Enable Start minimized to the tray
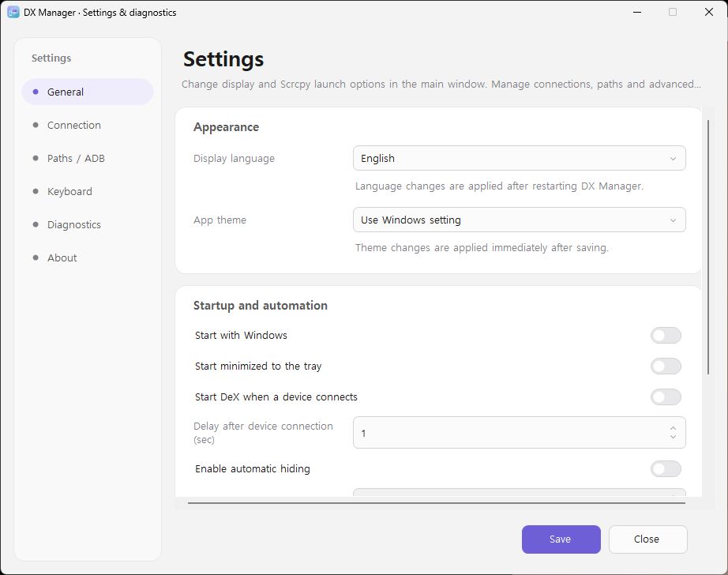 pos(666,366)
